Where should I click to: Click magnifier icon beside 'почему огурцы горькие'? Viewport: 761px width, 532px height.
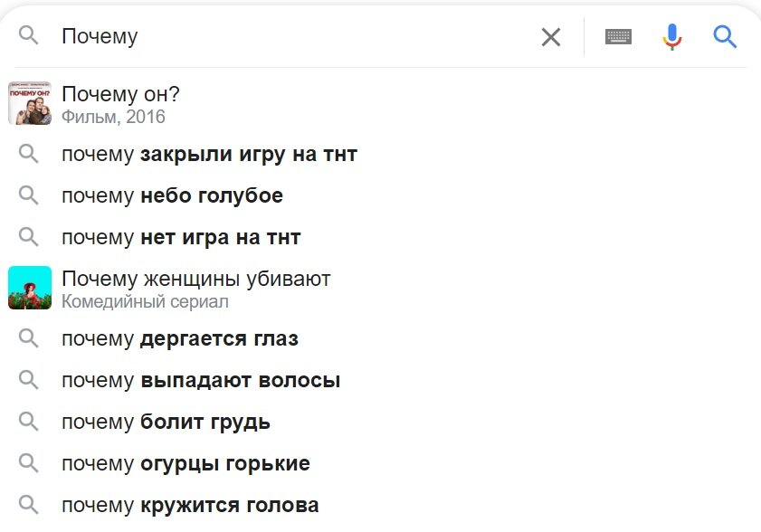pyautogui.click(x=29, y=464)
